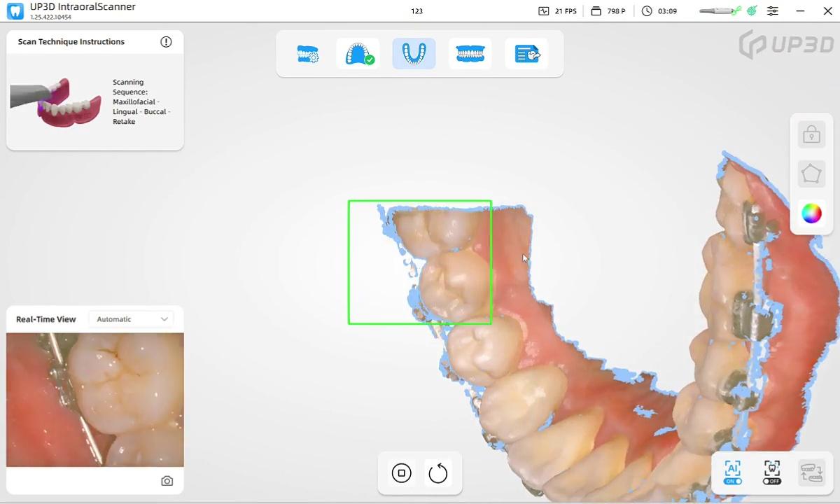Open the settings sliders in title bar
The height and width of the screenshot is (504, 840).
772,11
